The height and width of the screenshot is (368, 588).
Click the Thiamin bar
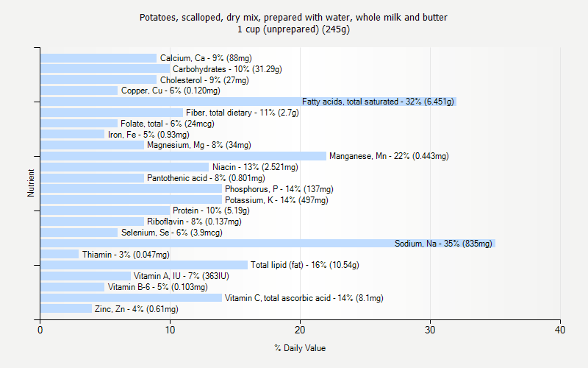tap(60, 255)
